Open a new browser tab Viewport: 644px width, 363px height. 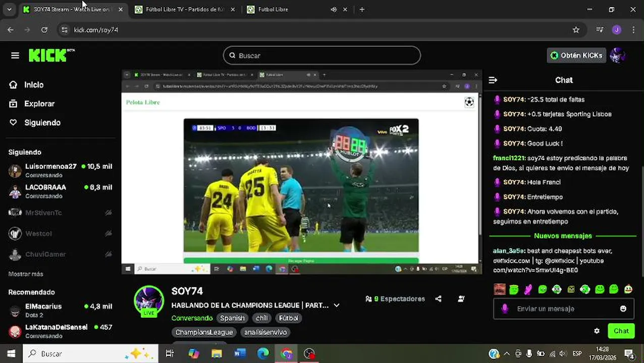point(362,10)
